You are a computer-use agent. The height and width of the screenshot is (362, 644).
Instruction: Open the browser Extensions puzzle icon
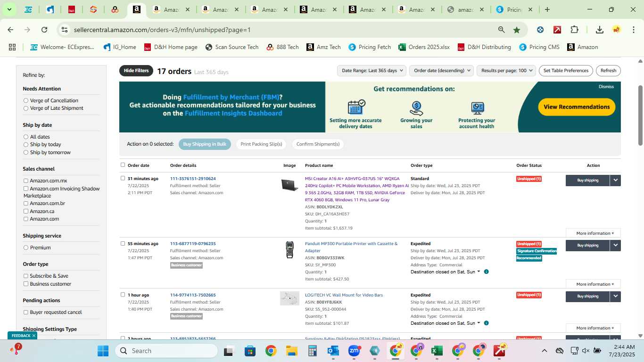click(x=574, y=30)
